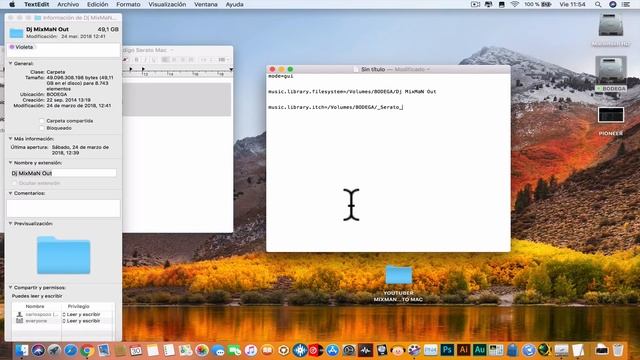Screen dimensions: 640x360
Task: Open Finder from the dock
Action: click(x=22, y=350)
